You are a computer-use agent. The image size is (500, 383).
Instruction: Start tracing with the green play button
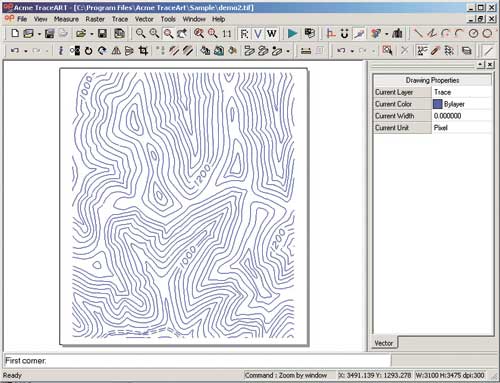(x=292, y=33)
